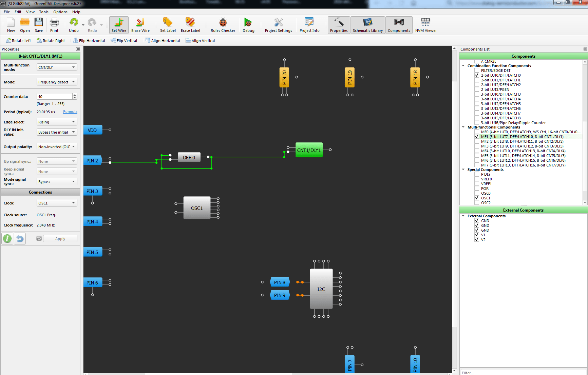Select the OSC1 block on canvas
The width and height of the screenshot is (588, 375).
tap(197, 208)
